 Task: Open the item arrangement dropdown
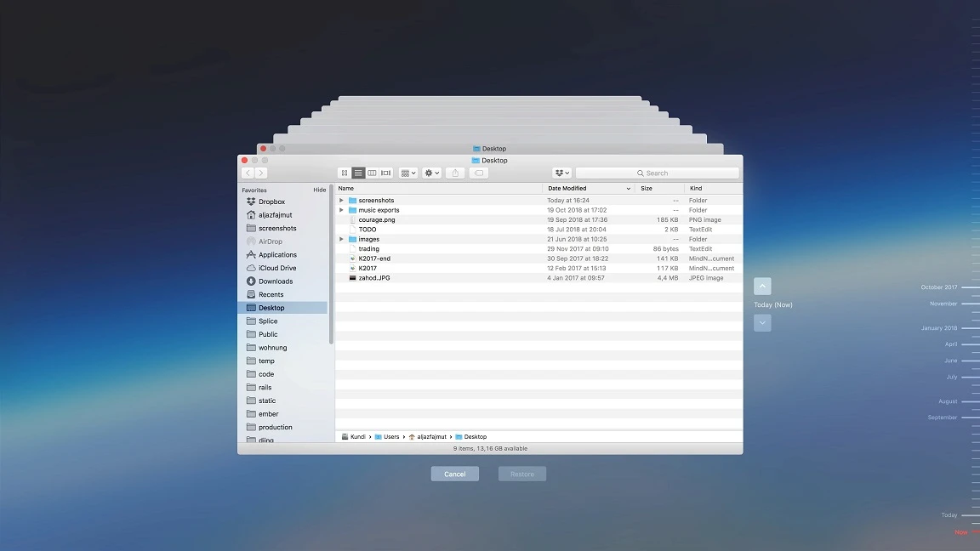(407, 173)
